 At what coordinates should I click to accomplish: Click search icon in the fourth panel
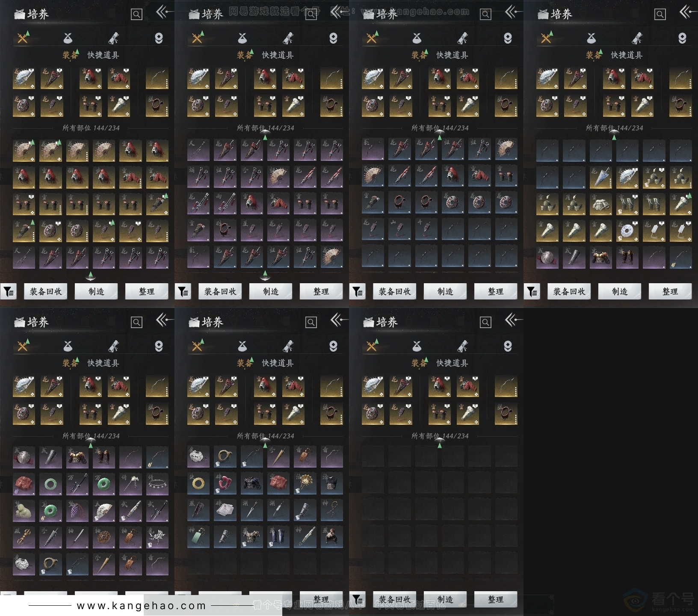click(660, 15)
